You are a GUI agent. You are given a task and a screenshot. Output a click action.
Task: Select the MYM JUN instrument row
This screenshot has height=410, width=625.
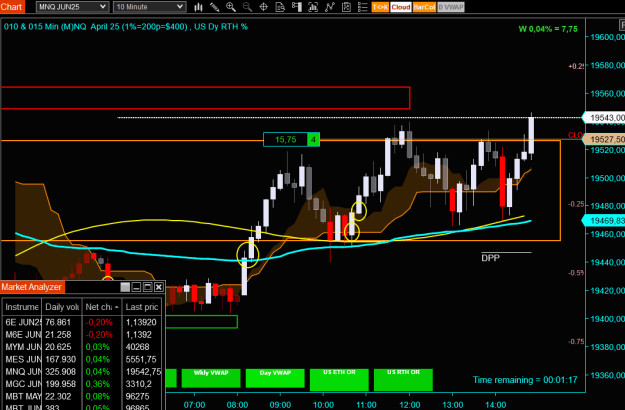(x=83, y=347)
